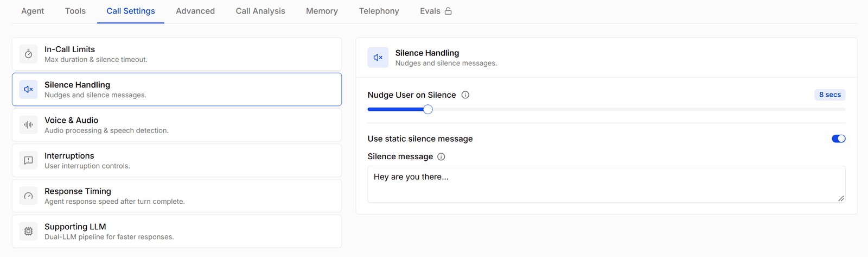Click the Nudge User on Silence slider handle

tap(428, 109)
